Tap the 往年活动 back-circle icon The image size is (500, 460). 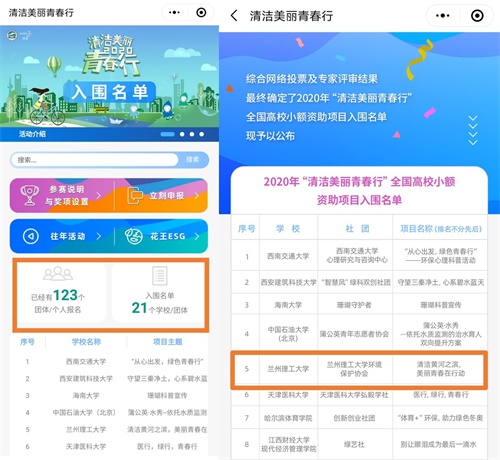click(31, 236)
